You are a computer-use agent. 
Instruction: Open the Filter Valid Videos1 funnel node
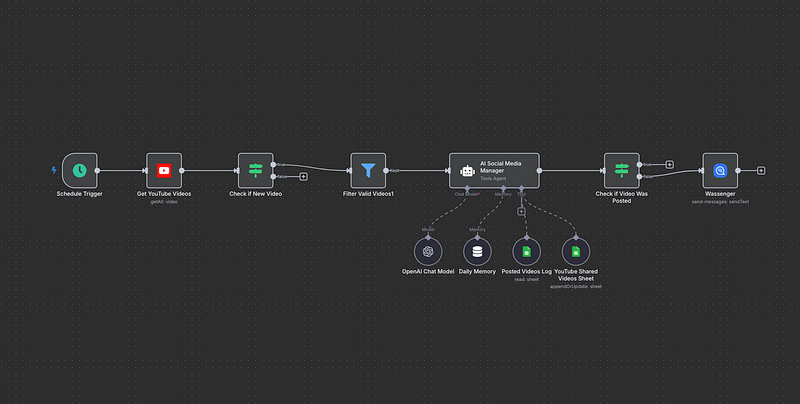click(368, 170)
